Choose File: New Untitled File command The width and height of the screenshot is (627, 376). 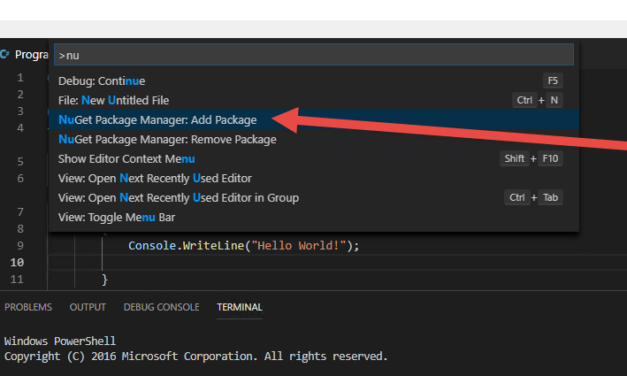point(314,100)
